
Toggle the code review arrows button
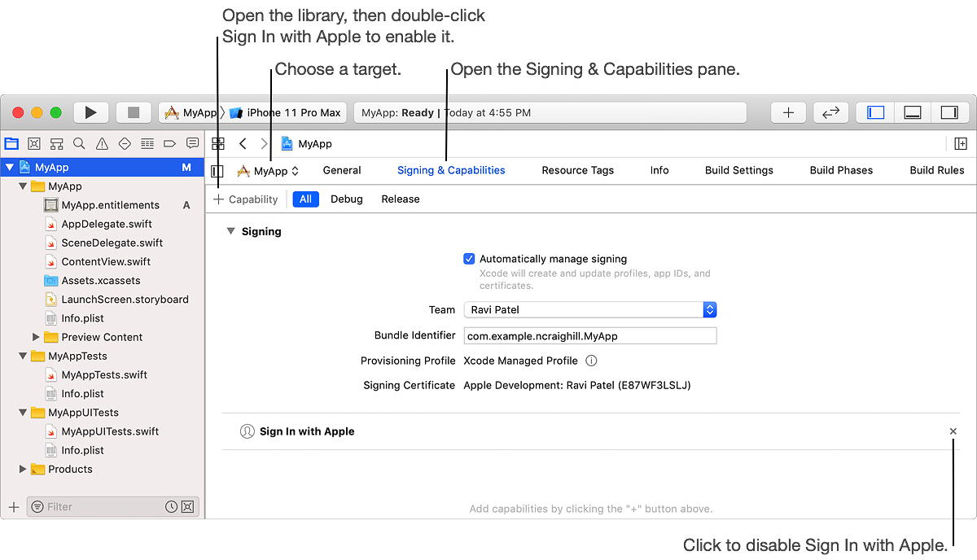click(830, 112)
